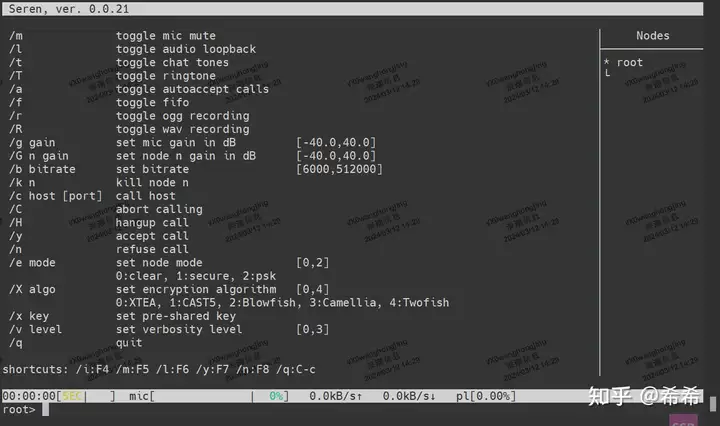Click the '0:clear, 1:secure, 2:psk' line

click(196, 276)
